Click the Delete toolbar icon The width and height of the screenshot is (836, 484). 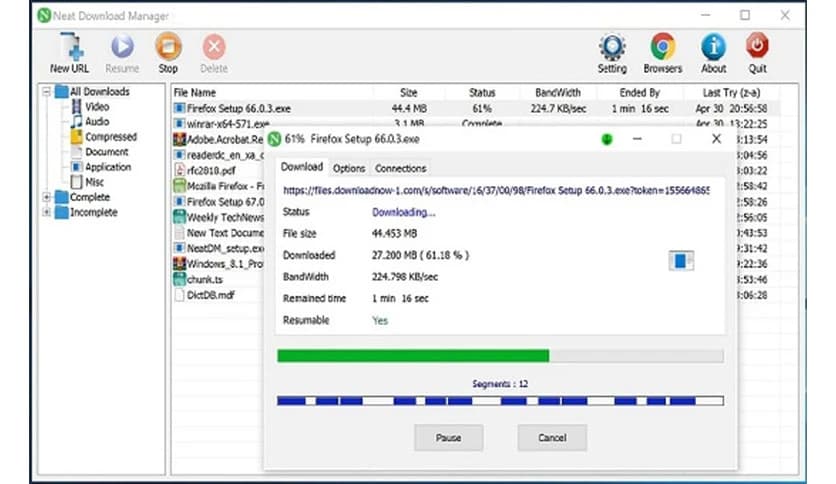click(x=214, y=53)
